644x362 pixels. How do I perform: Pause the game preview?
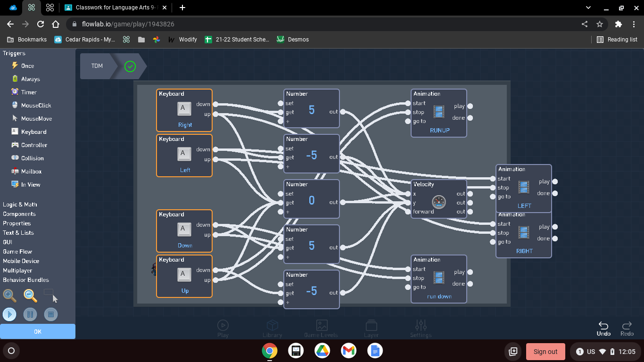pyautogui.click(x=30, y=314)
